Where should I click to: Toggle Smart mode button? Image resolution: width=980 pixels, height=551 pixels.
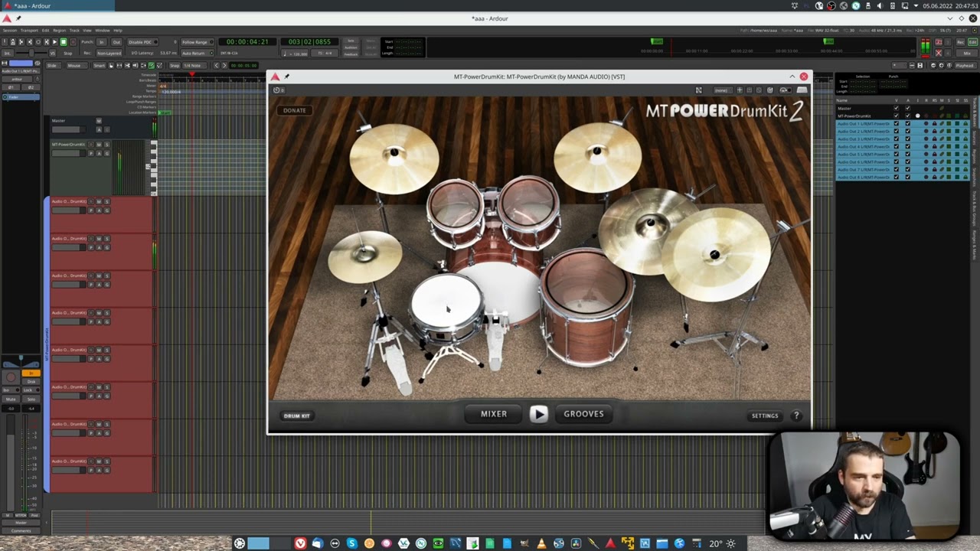100,65
